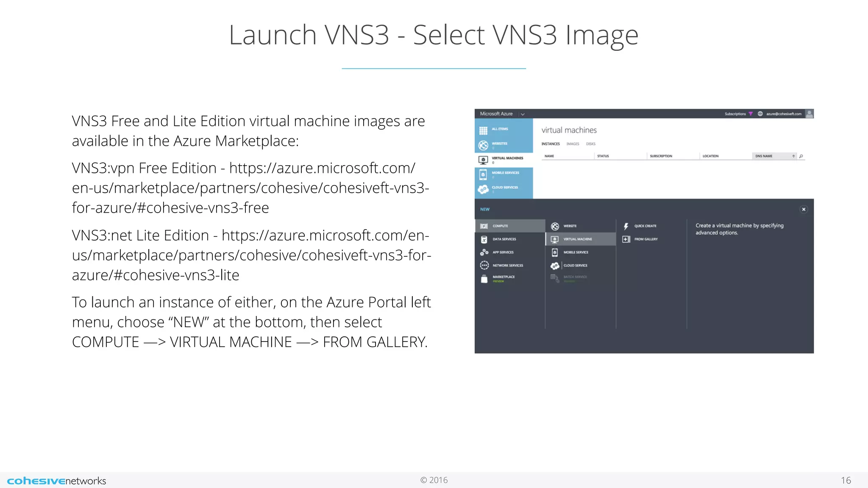Click the Quick Create option label
Viewport: 868px width, 488px height.
point(645,226)
